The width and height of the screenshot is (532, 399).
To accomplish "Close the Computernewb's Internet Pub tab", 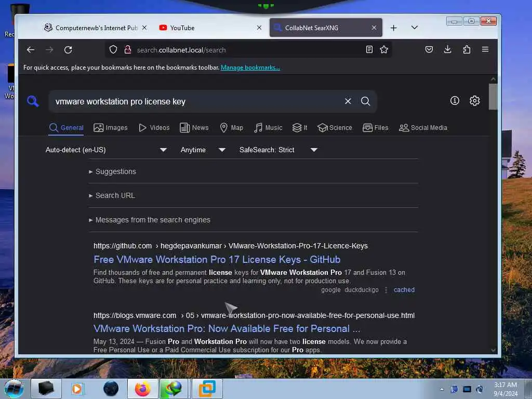I will 144,28.
